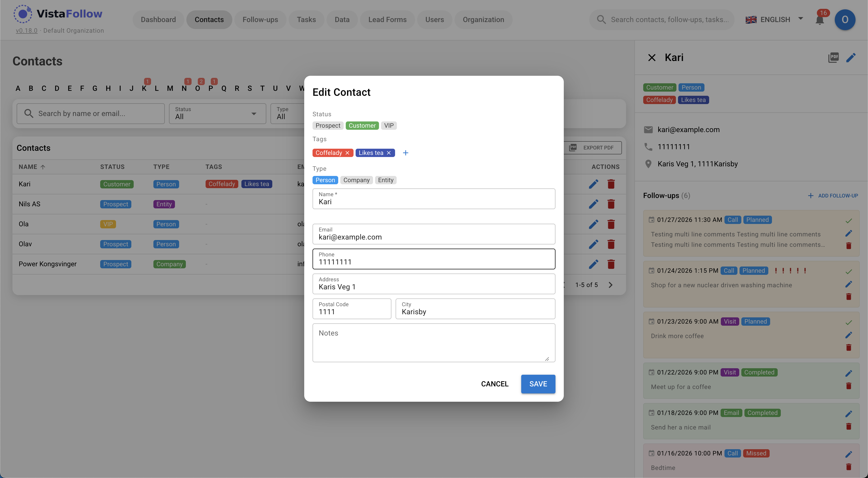Set status to VIP
Viewport: 868px width, 478px height.
(x=389, y=126)
